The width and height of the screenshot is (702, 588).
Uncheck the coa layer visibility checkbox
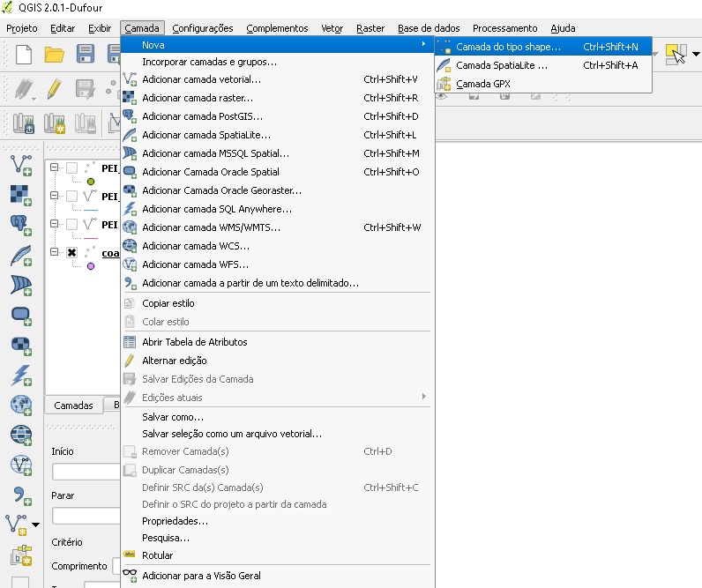(71, 253)
